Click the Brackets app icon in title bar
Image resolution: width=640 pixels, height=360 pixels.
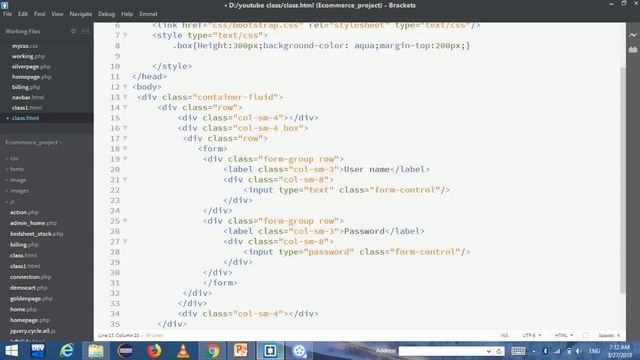[4, 5]
